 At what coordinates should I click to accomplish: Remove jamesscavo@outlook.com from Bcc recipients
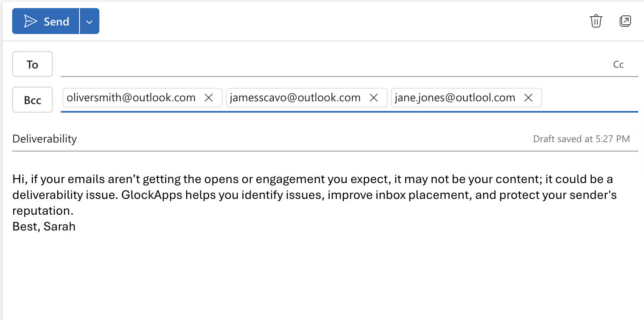[374, 98]
